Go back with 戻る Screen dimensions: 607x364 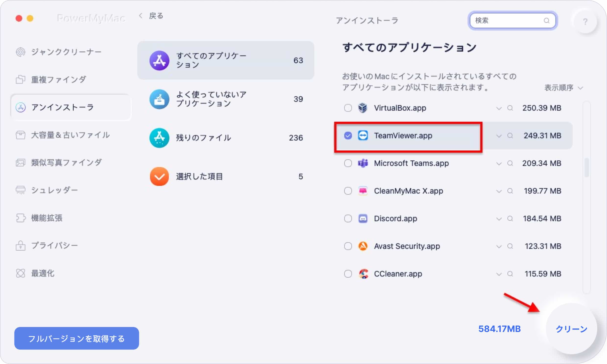click(x=151, y=16)
